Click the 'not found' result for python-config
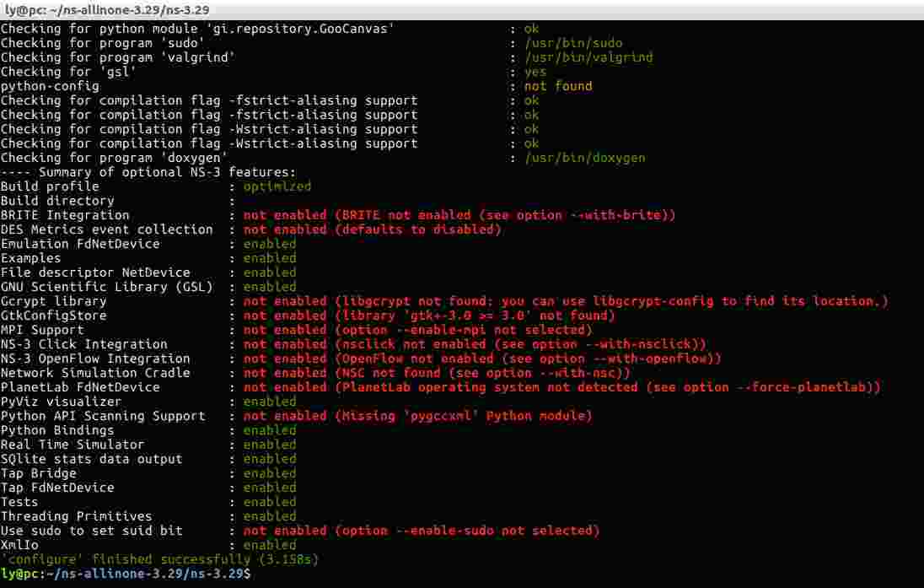The image size is (924, 588). (x=558, y=86)
